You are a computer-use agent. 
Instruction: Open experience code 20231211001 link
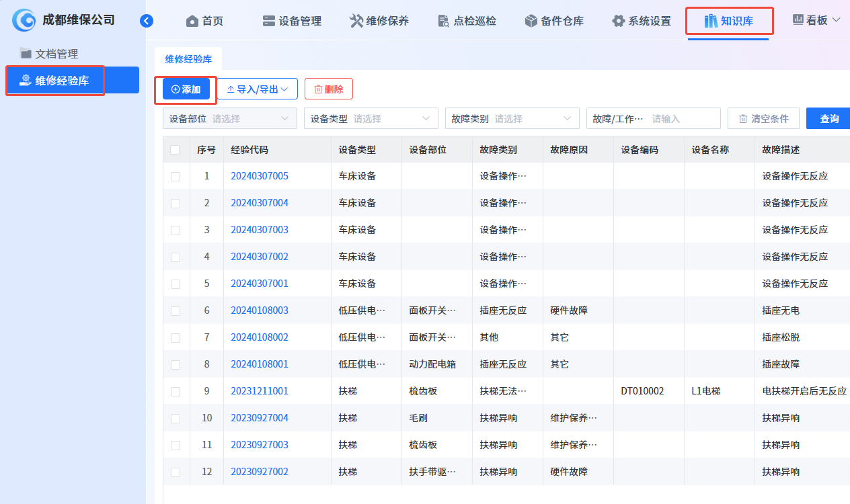click(260, 391)
